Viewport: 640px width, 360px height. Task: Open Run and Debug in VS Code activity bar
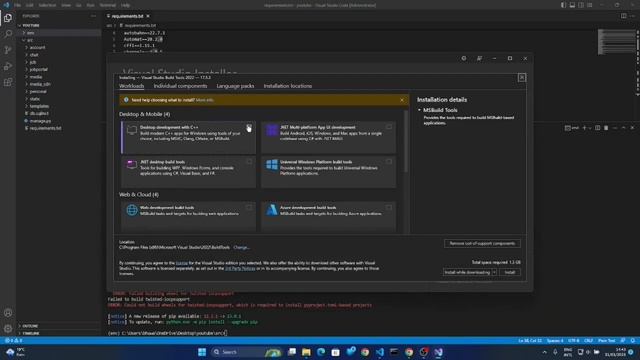(x=8, y=66)
